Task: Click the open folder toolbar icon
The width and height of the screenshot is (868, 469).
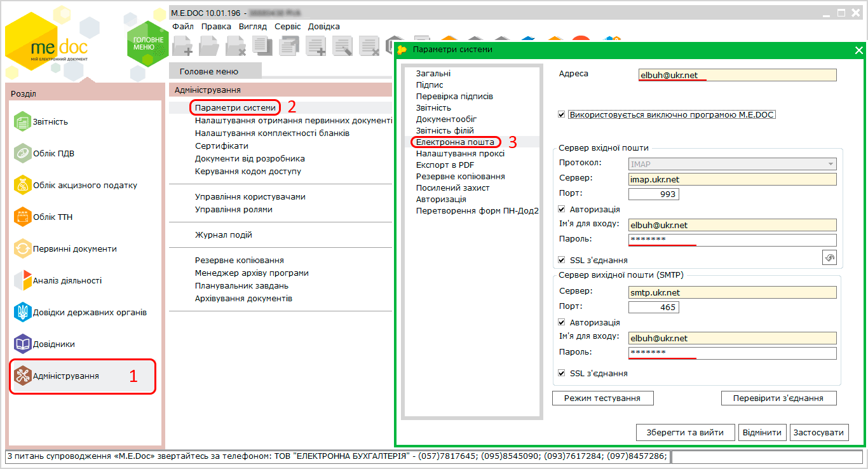Action: pos(209,46)
